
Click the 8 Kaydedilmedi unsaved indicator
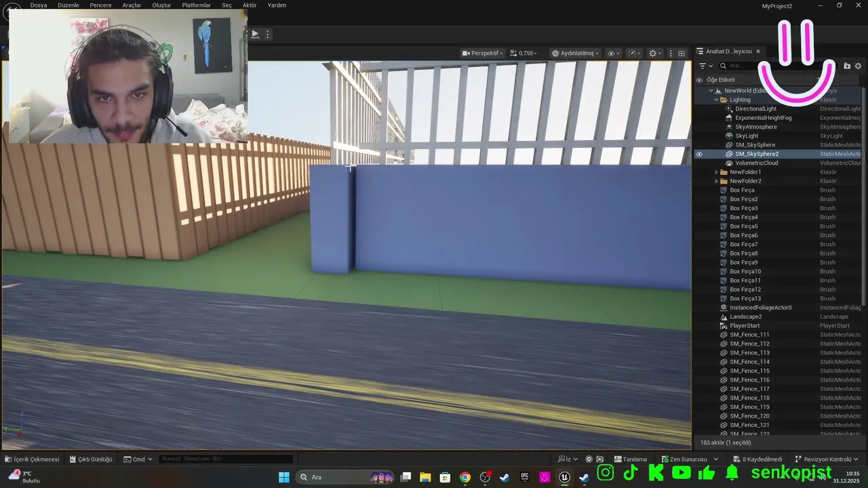pyautogui.click(x=757, y=459)
